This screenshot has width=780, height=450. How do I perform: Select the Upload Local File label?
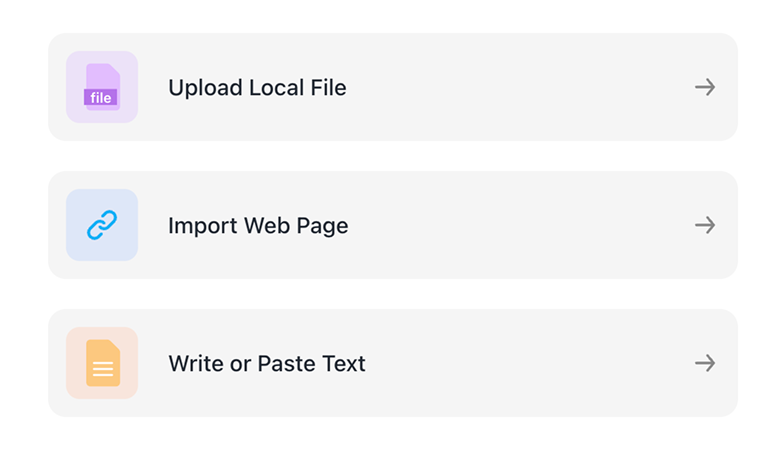(x=257, y=88)
